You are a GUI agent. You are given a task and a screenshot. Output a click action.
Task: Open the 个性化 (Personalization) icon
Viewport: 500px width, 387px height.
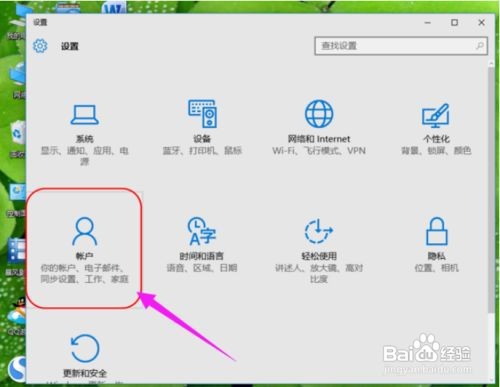tap(436, 115)
